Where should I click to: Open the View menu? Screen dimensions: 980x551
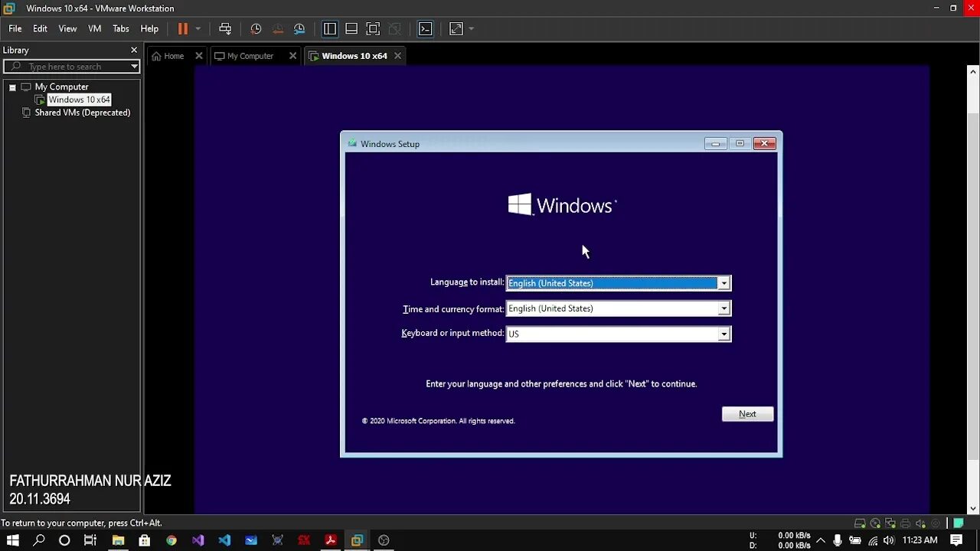coord(67,29)
